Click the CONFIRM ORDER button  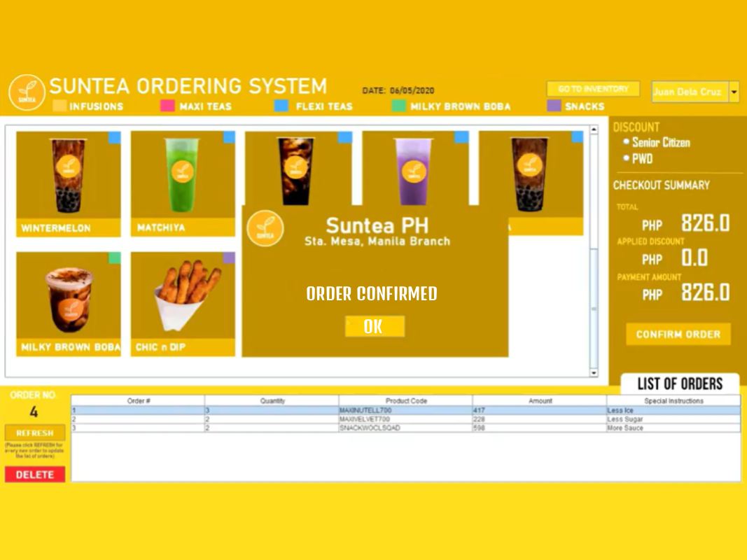[678, 335]
